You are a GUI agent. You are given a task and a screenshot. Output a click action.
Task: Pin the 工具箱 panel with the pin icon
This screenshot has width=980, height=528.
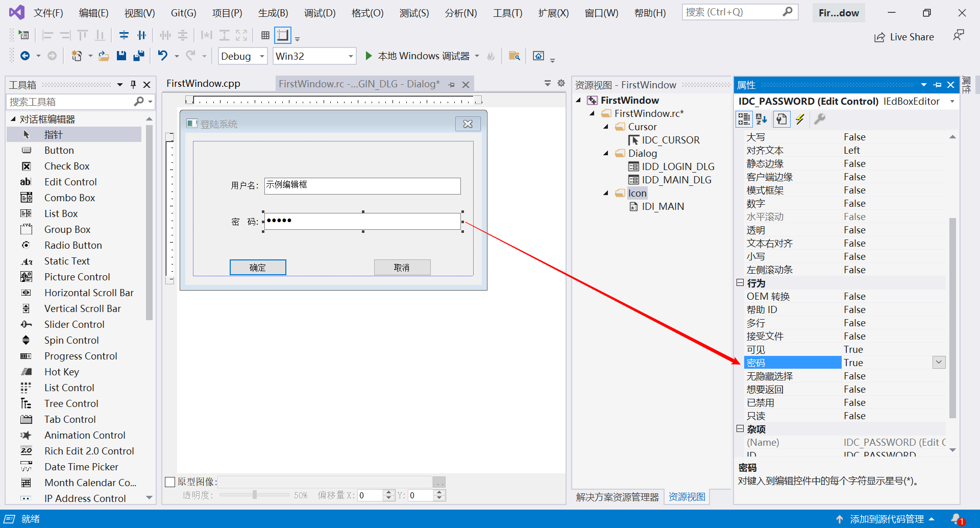pos(133,84)
